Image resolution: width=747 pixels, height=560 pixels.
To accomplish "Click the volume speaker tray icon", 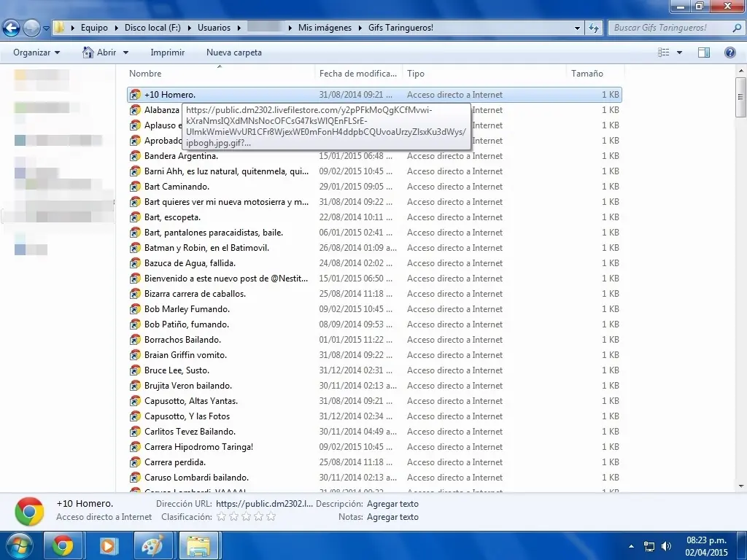I will pos(666,546).
